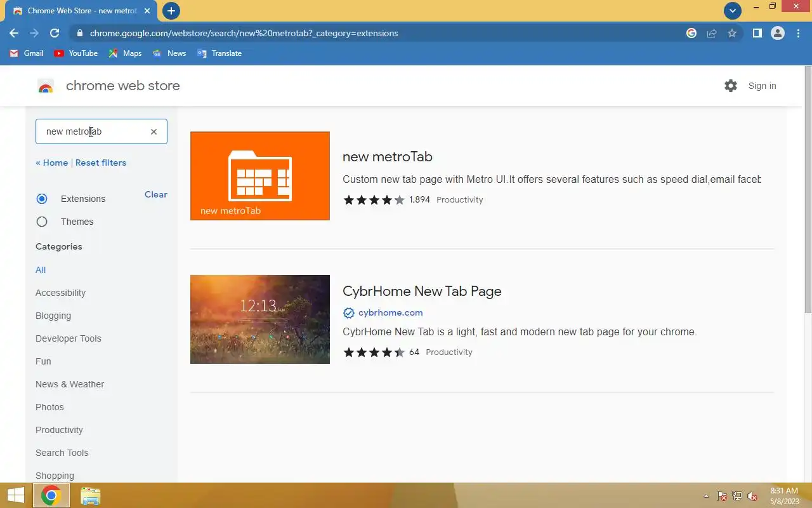Share this page icon
Viewport: 812px width, 508px height.
point(712,33)
